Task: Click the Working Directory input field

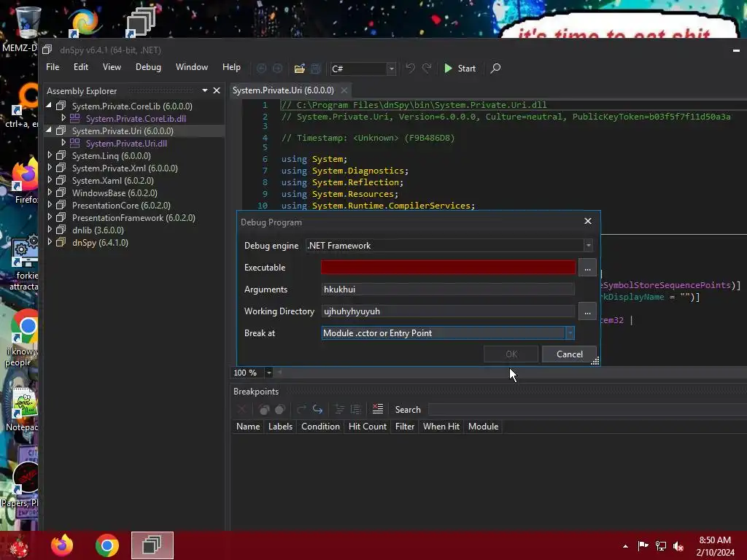Action: tap(448, 311)
